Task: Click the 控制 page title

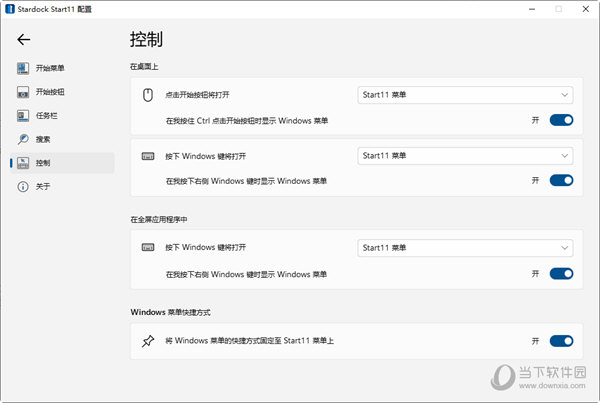Action: pos(146,39)
